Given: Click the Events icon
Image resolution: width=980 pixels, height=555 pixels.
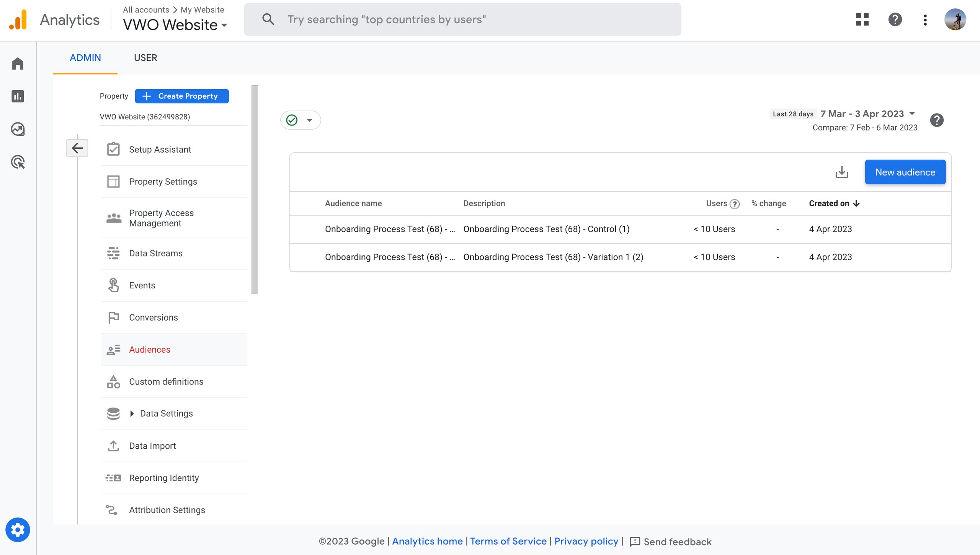Looking at the screenshot, I should coord(113,285).
